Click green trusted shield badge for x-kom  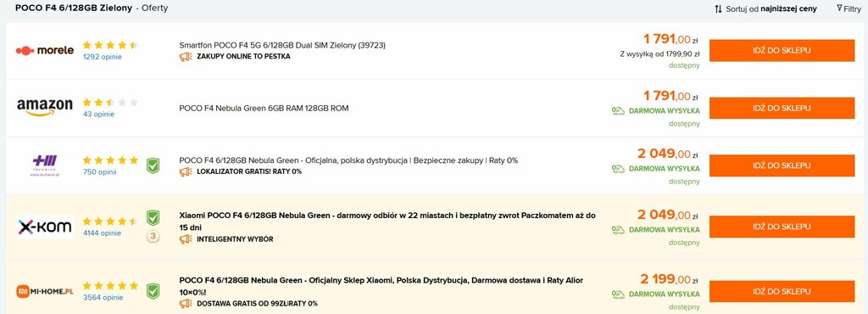(x=153, y=217)
